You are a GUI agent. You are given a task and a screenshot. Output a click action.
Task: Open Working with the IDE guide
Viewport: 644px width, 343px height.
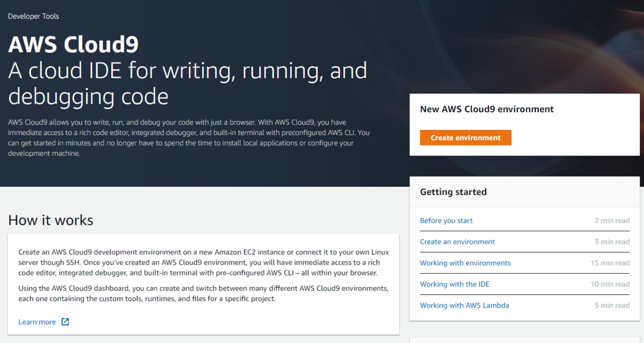pos(455,284)
